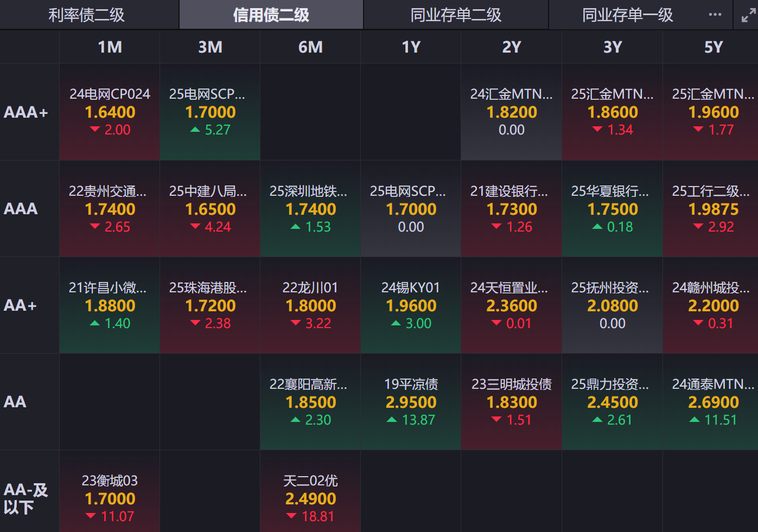This screenshot has height=532, width=758.
Task: Click the 3Y column header
Action: tap(612, 47)
